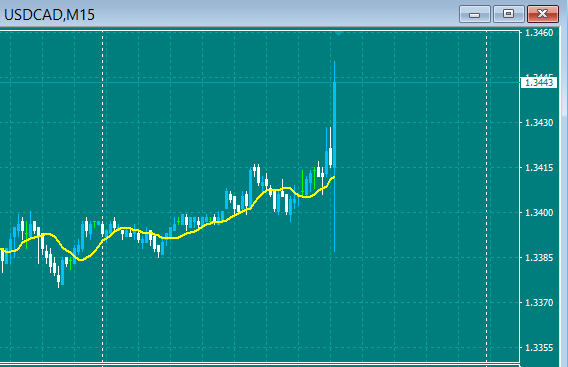This screenshot has height=367, width=568.
Task: Click the 1.3430 price scale label
Action: tap(539, 123)
